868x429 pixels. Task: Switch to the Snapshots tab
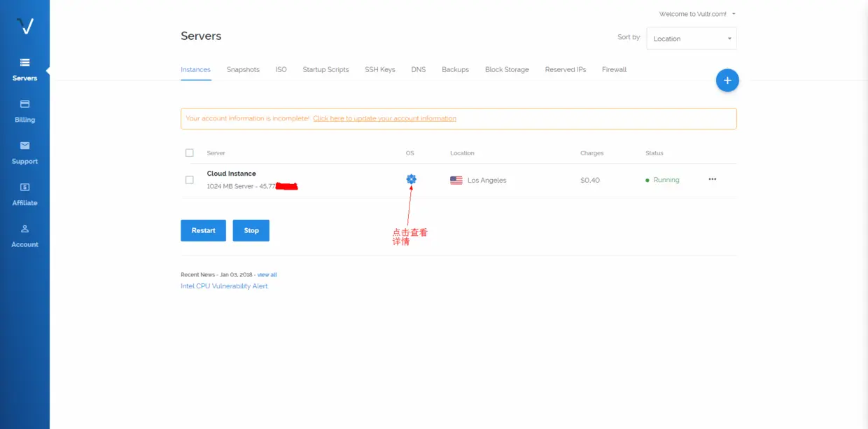pos(243,70)
